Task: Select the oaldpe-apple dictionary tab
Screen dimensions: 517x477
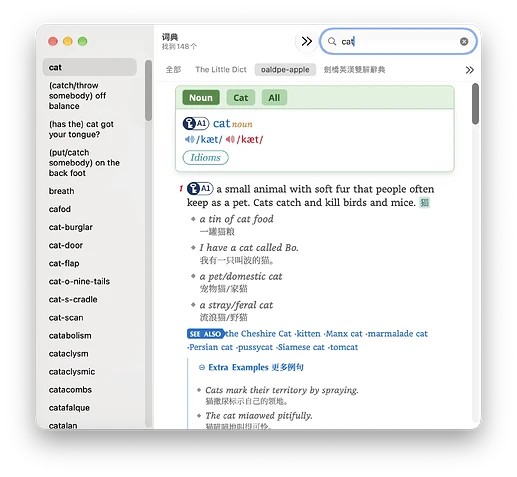Action: click(285, 70)
